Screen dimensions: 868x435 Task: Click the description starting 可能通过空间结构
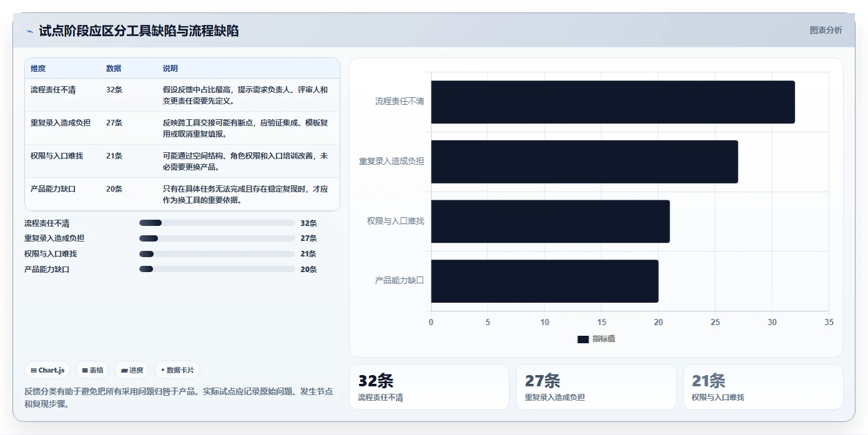point(245,162)
